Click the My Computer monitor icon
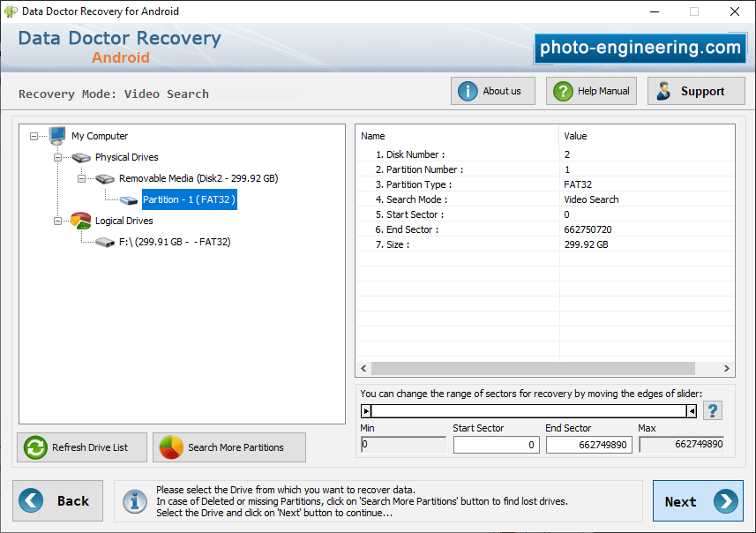Viewport: 756px width, 533px height. click(x=57, y=136)
